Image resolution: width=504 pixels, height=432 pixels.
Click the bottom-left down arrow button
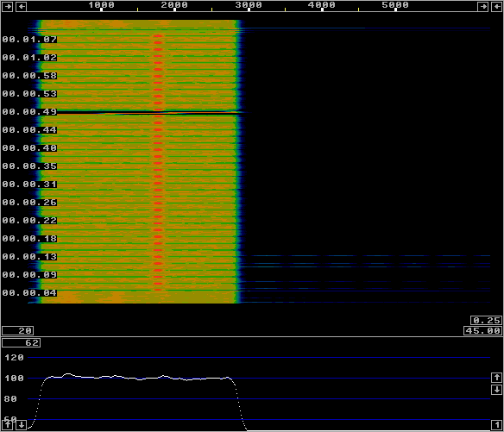(22, 425)
